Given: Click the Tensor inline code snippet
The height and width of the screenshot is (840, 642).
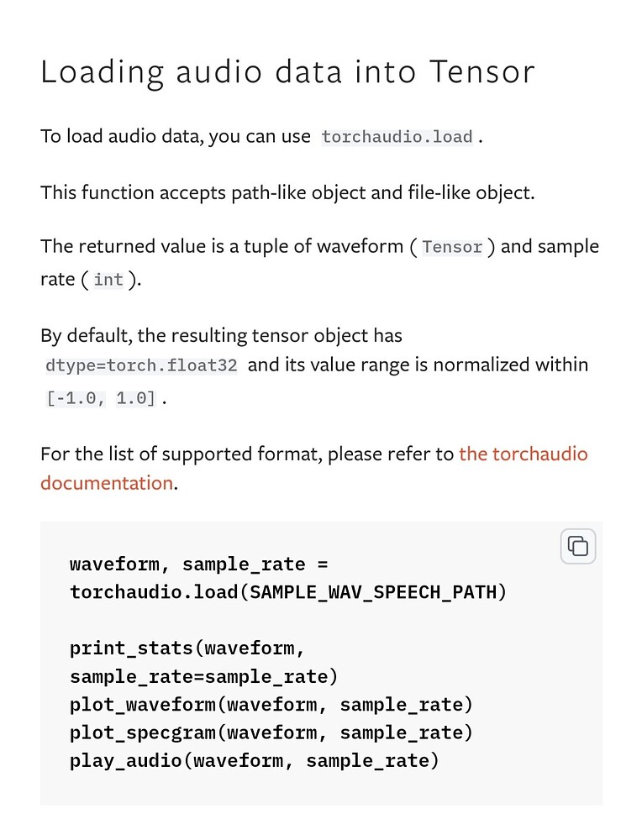Looking at the screenshot, I should coord(451,247).
